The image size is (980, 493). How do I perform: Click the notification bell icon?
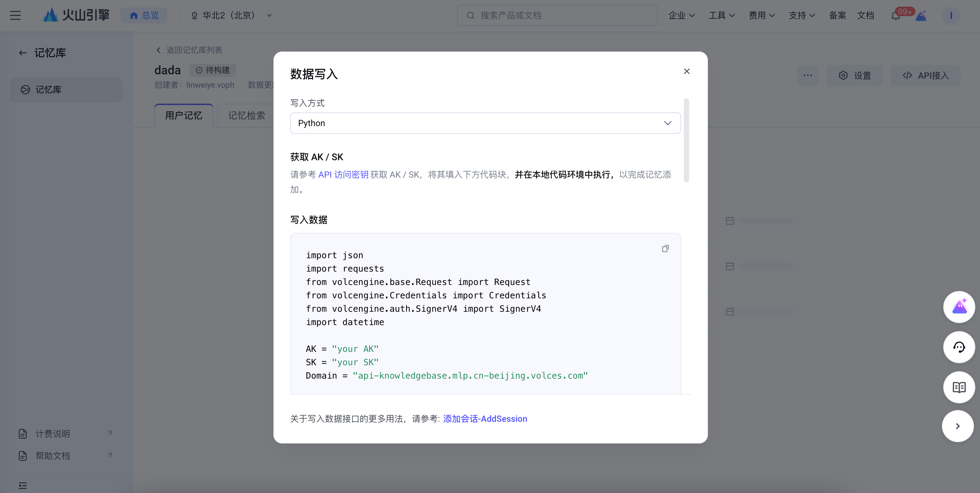point(895,16)
